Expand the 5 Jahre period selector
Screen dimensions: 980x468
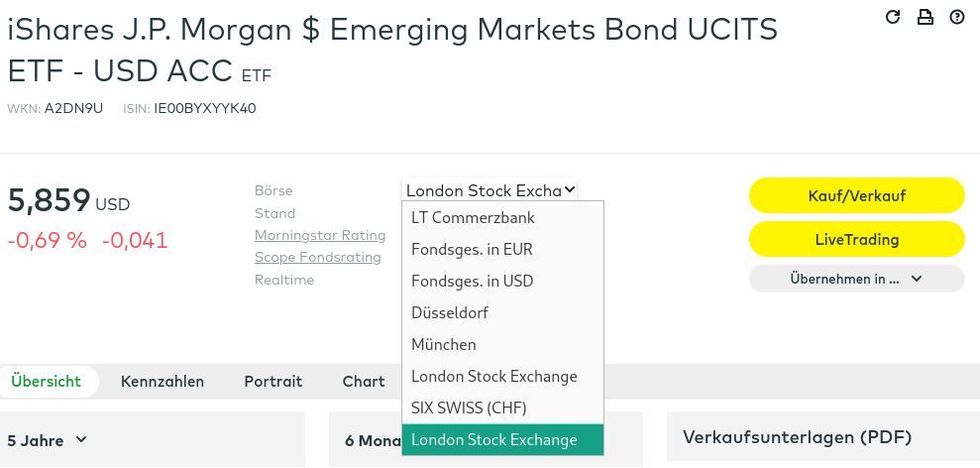pyautogui.click(x=48, y=439)
